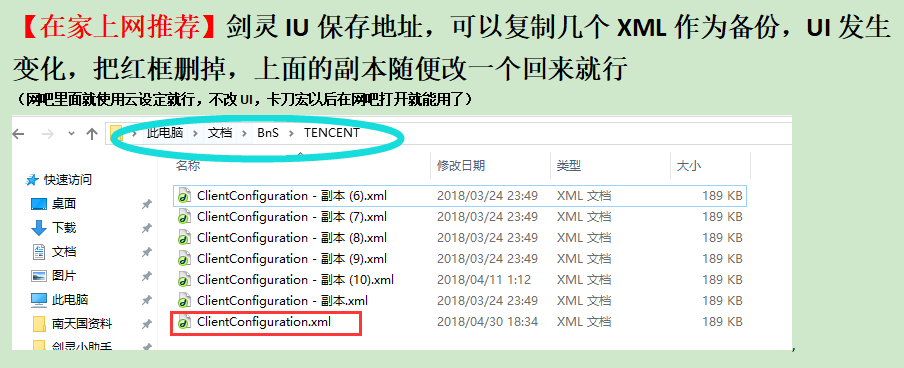Click the pin icon beside 南天国资料
Viewport: 904px width, 368px height.
pyautogui.click(x=146, y=324)
